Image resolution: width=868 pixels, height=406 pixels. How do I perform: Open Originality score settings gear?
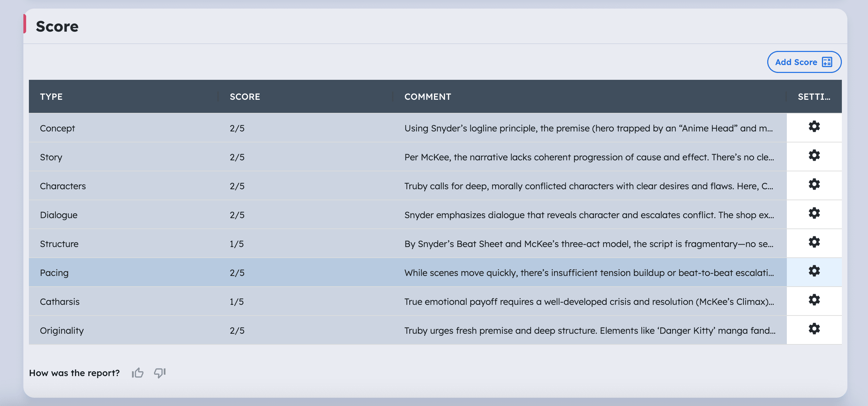[814, 329]
